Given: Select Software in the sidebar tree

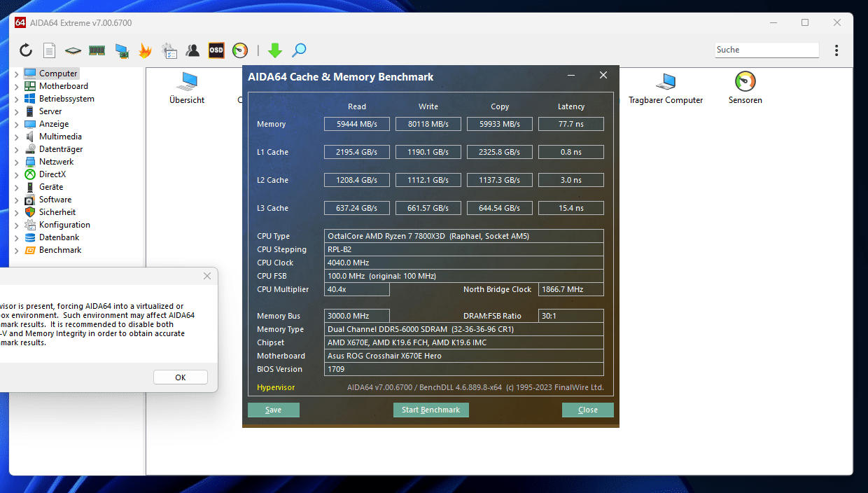Looking at the screenshot, I should pos(55,200).
